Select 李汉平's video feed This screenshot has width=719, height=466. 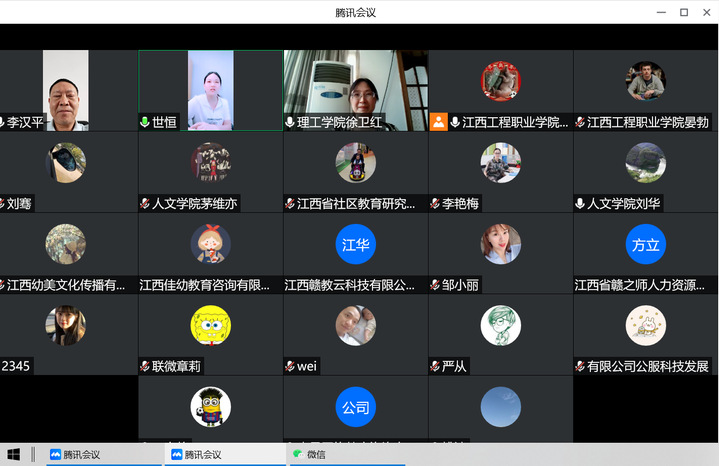[x=66, y=90]
